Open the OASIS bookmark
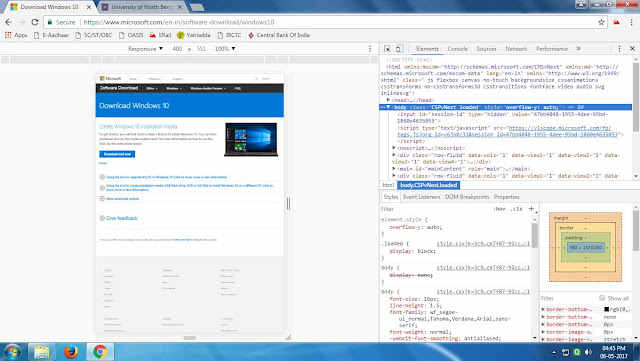This screenshot has height=361, width=640. 131,35
